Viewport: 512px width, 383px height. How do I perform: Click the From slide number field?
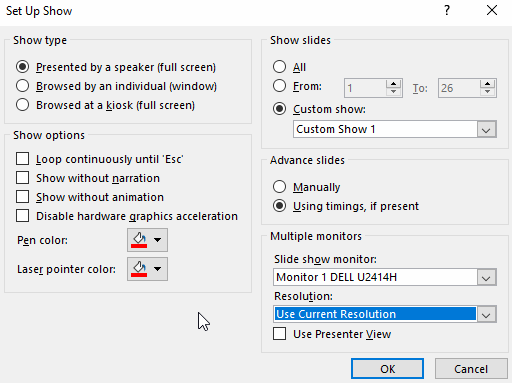365,88
